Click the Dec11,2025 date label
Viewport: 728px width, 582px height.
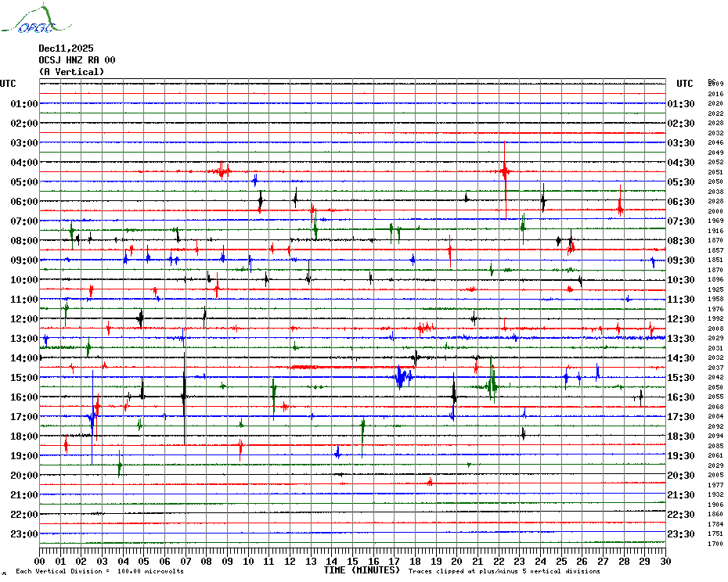coord(66,48)
